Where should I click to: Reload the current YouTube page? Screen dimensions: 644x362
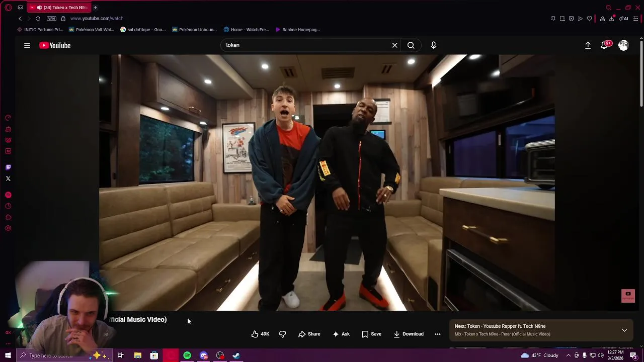pyautogui.click(x=38, y=19)
